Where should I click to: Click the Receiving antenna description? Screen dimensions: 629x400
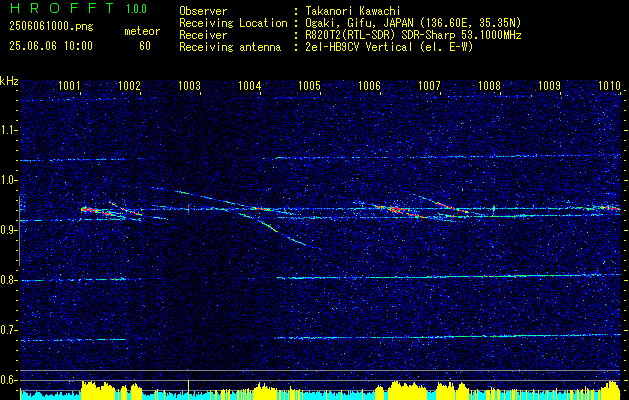(x=389, y=47)
